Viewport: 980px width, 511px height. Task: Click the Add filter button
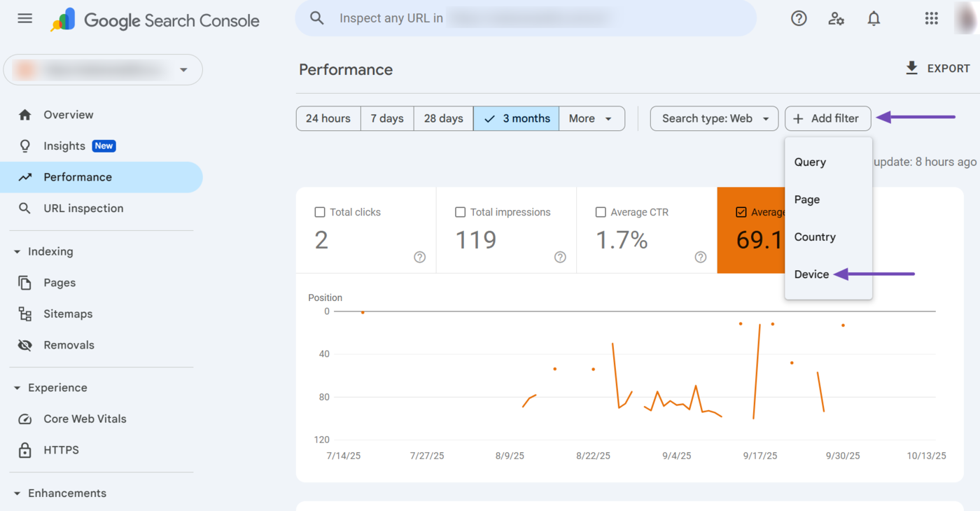click(827, 118)
